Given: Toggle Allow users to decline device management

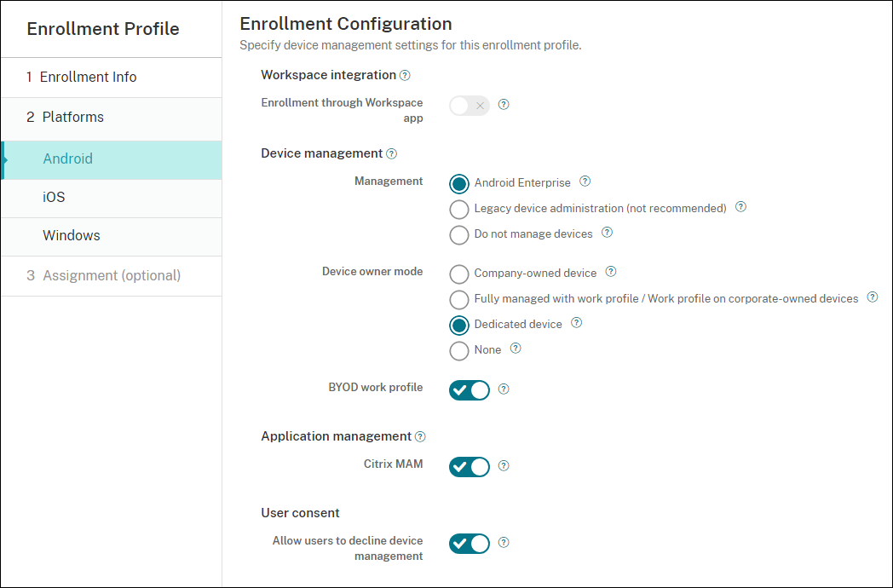Looking at the screenshot, I should pyautogui.click(x=470, y=544).
